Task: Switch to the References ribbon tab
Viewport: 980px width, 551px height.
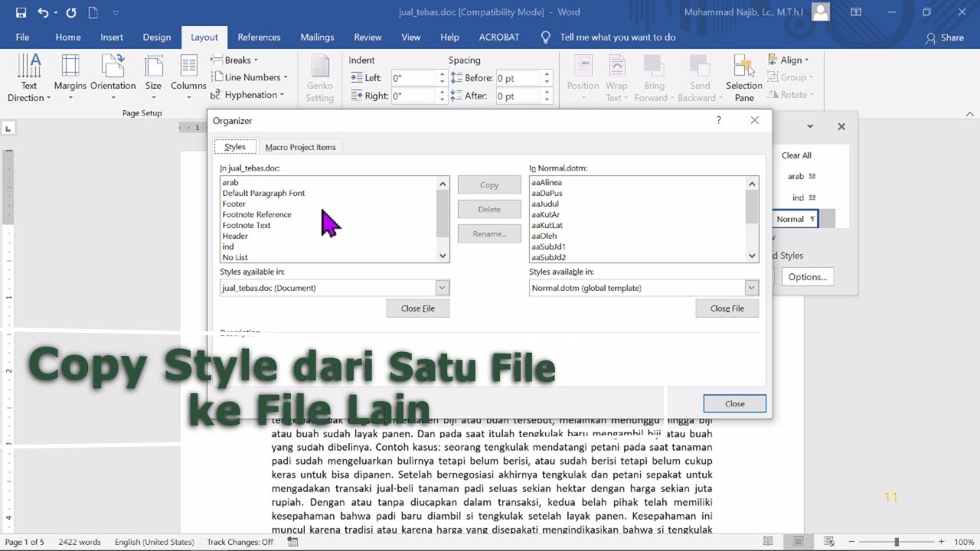Action: coord(259,37)
